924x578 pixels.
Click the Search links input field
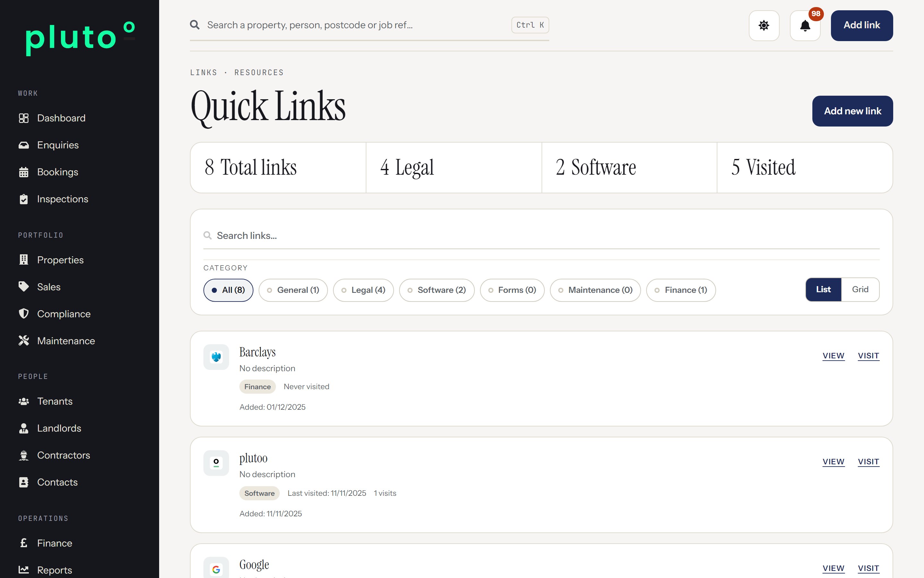[542, 236]
